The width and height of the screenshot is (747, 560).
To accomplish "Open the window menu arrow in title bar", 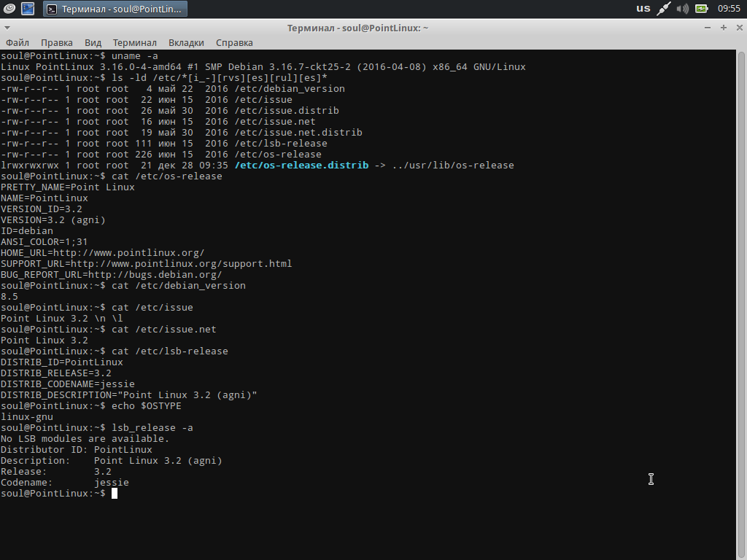I will tap(7, 28).
